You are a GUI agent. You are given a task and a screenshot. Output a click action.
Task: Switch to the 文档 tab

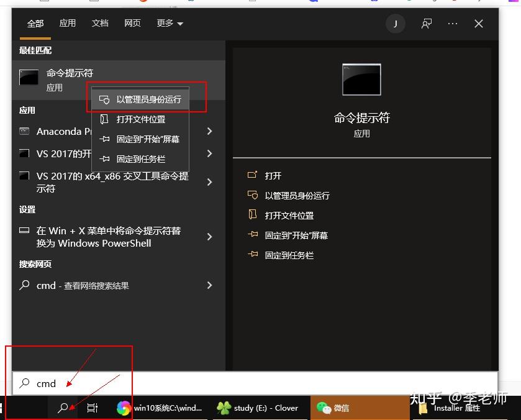[x=100, y=23]
